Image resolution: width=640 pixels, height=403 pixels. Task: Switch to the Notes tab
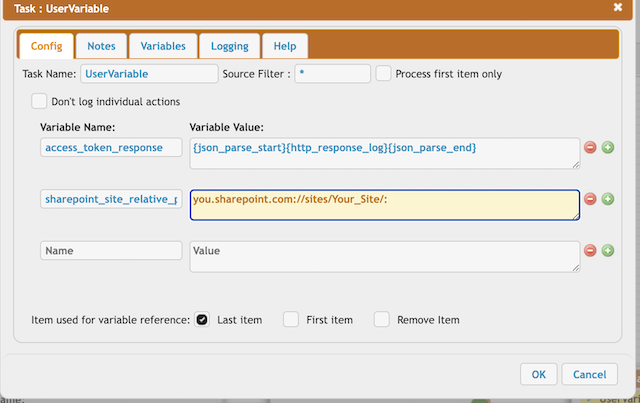point(101,46)
